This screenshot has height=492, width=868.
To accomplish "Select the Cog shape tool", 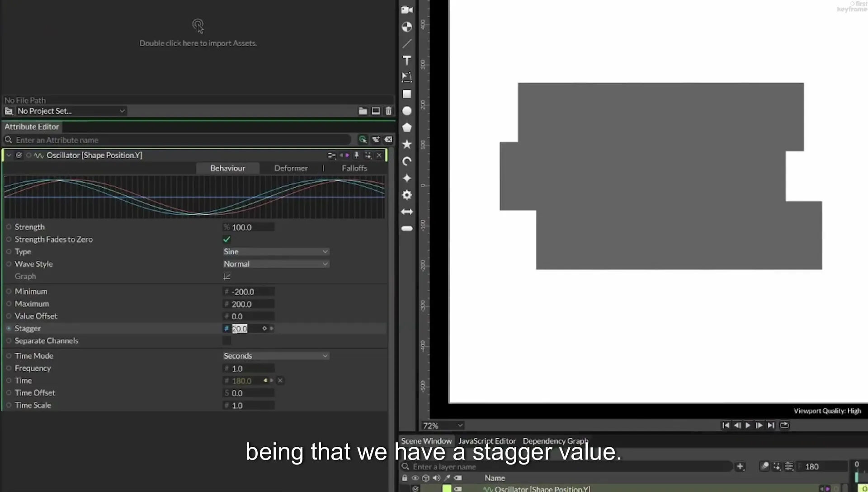I will 407,195.
